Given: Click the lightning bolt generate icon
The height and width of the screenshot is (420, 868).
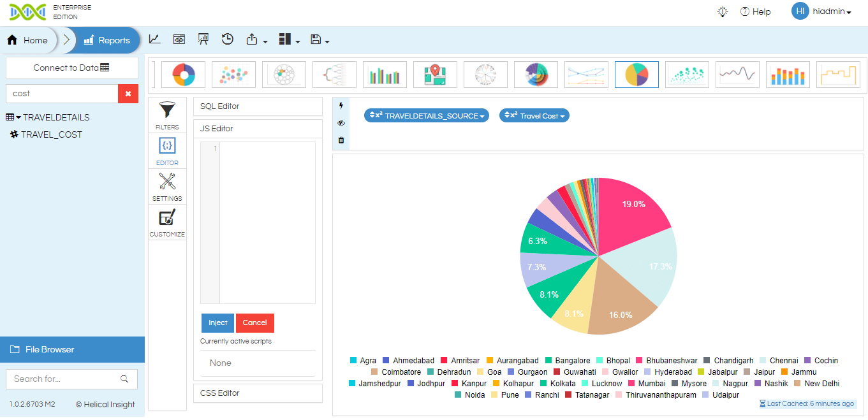Looking at the screenshot, I should [x=341, y=106].
